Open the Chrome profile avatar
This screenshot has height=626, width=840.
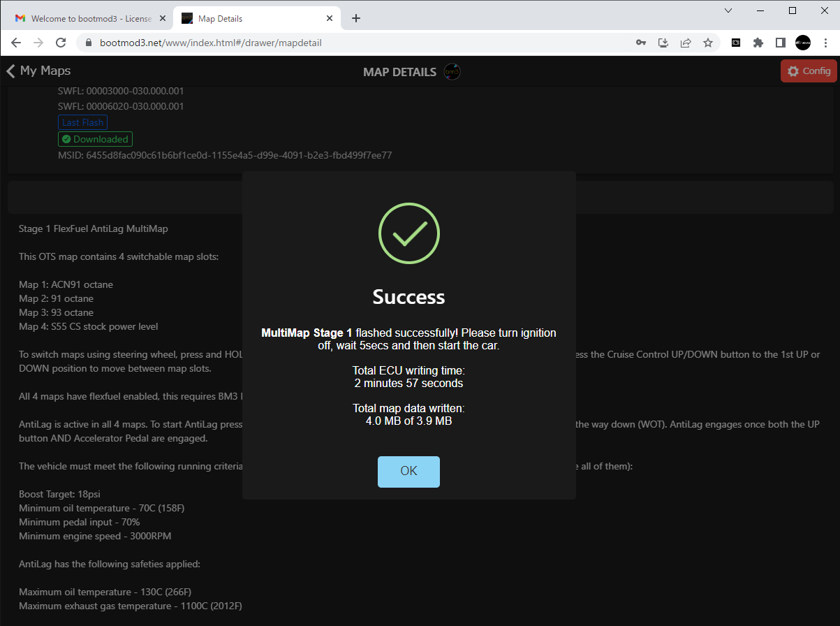tap(803, 43)
